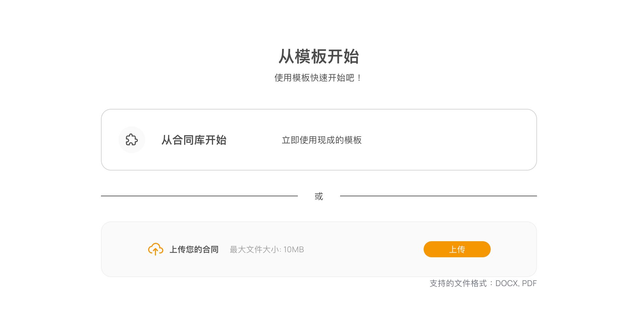644x335 pixels.
Task: Click the DOCX format text
Action: click(x=506, y=283)
